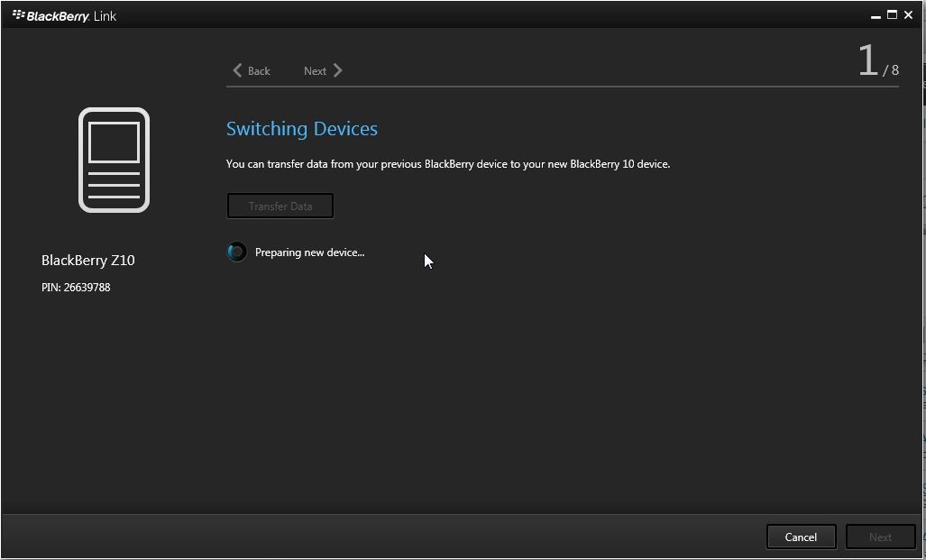This screenshot has height=560, width=926.
Task: Click the large step number 1
Action: coord(867,61)
